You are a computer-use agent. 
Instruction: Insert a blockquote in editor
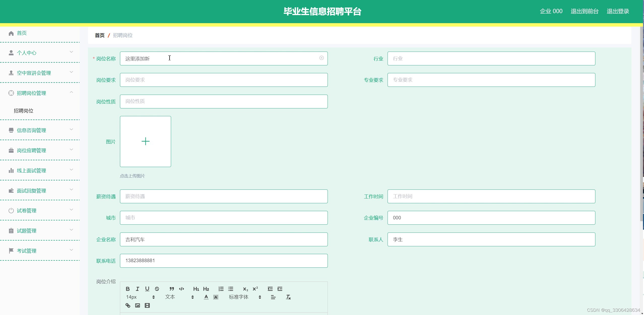pyautogui.click(x=172, y=289)
